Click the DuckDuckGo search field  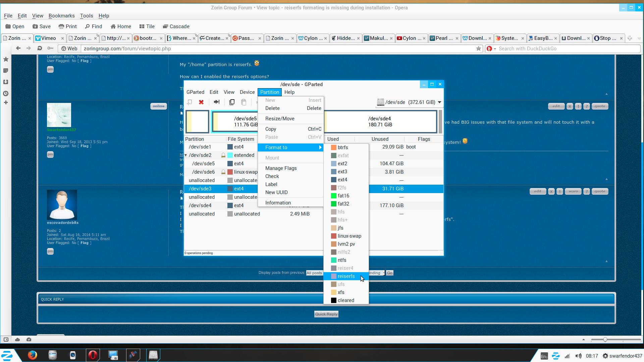567,49
